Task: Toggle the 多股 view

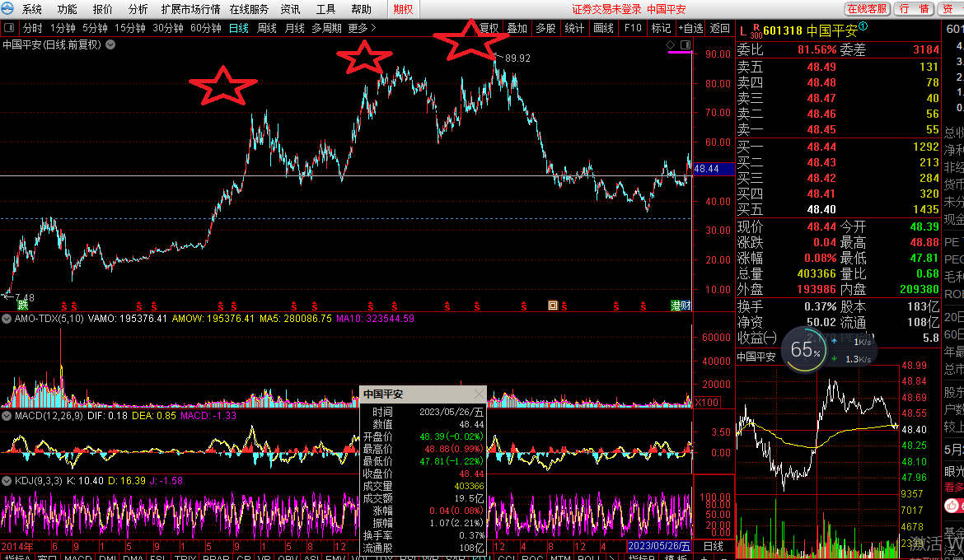Action: tap(546, 28)
